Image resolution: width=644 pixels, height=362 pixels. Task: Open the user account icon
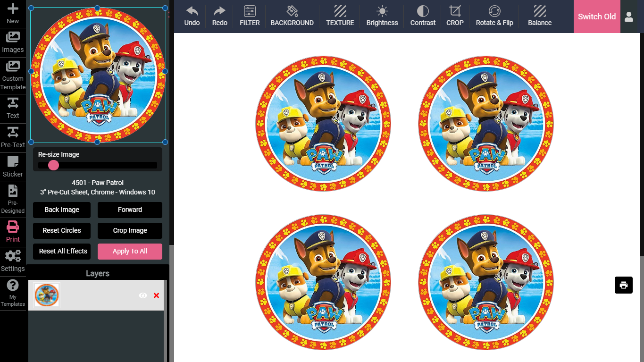pyautogui.click(x=629, y=17)
